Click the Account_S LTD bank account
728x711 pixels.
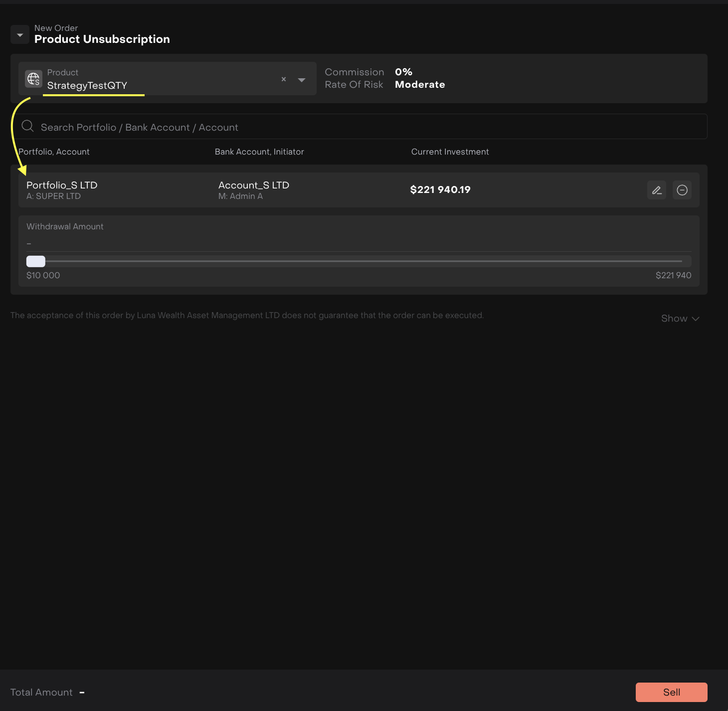tap(254, 185)
